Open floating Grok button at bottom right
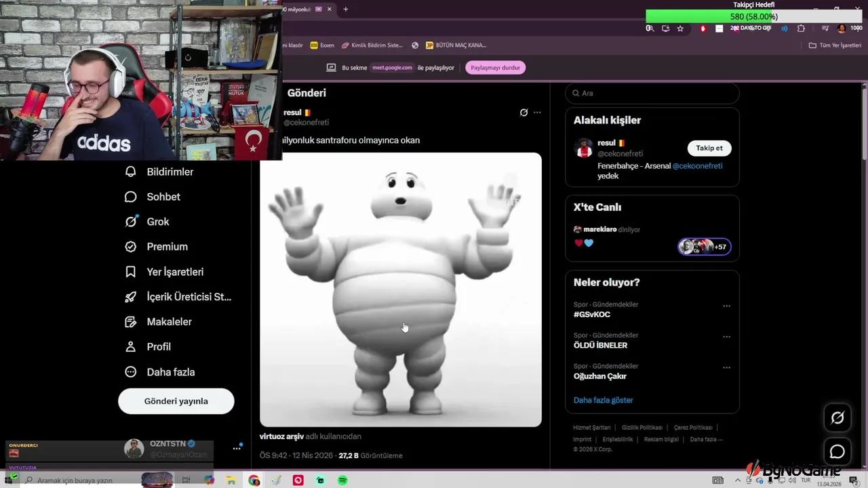Screen dimensions: 868x488 [837, 418]
